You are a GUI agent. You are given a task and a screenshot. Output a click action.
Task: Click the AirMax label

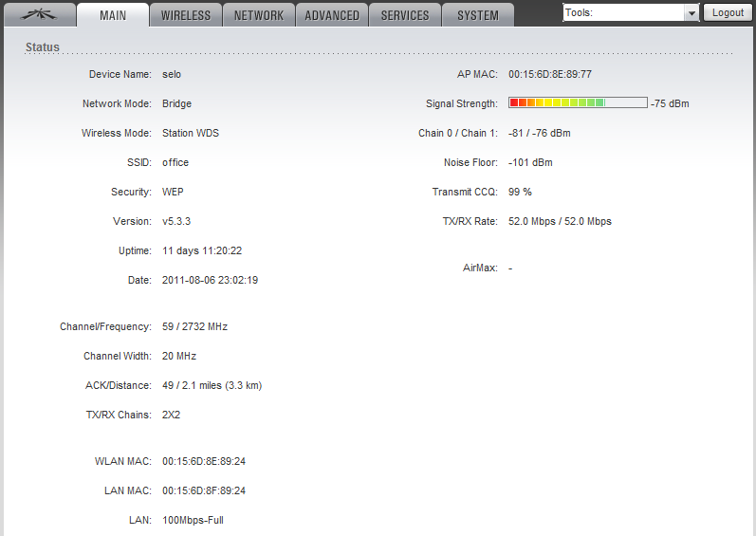pos(480,268)
